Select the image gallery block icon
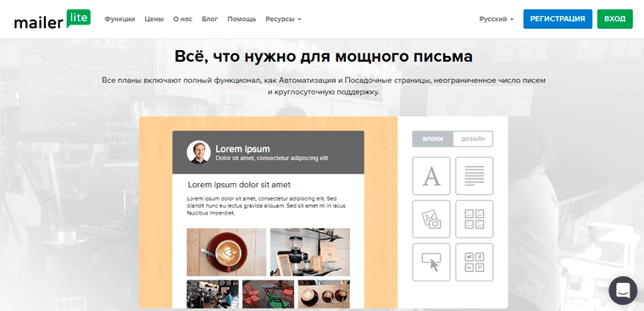Image resolution: width=644 pixels, height=311 pixels. click(x=475, y=219)
